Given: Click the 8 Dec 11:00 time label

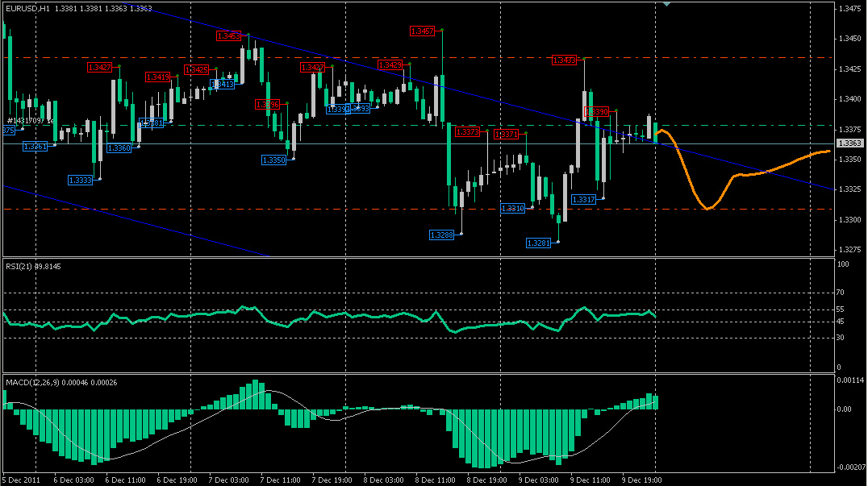Looking at the screenshot, I should 435,480.
